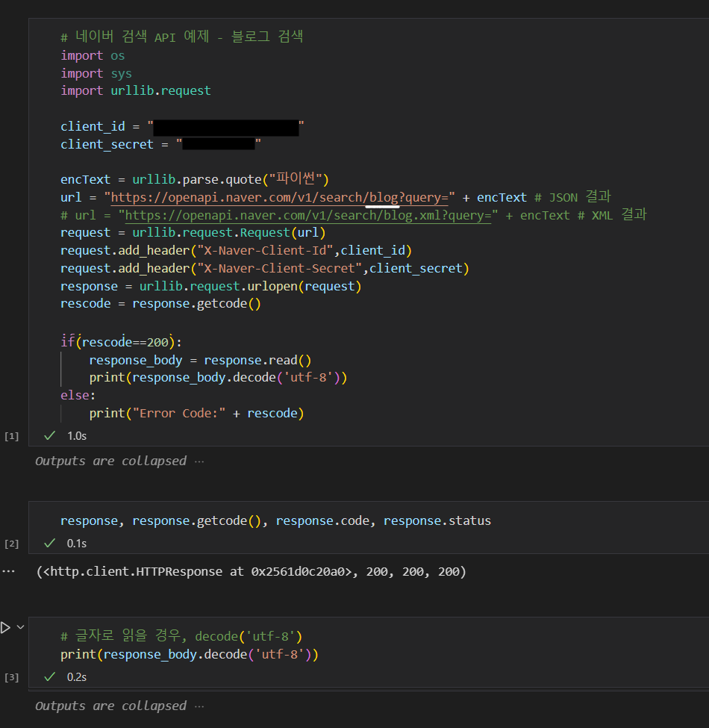Click the 네이버 검색 API comment line
The height and width of the screenshot is (728, 709).
tap(182, 37)
